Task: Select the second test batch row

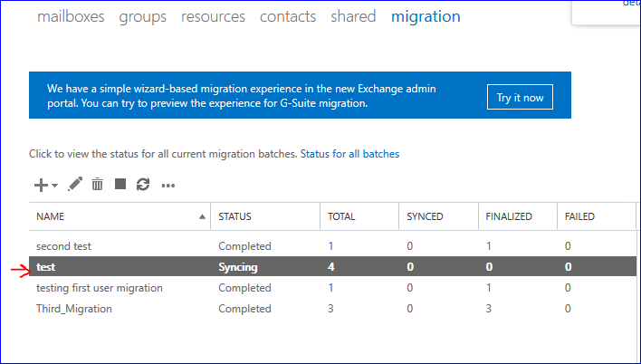Action: [333, 246]
